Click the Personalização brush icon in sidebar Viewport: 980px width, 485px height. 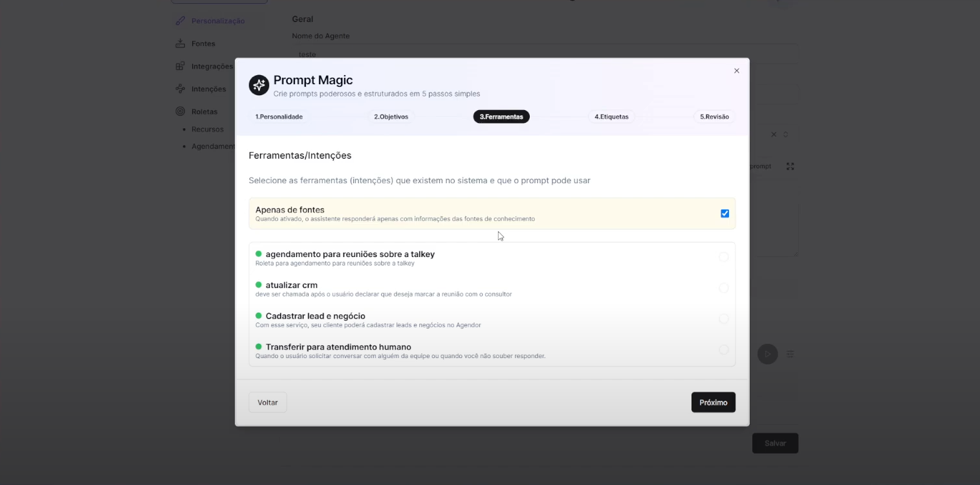point(180,21)
